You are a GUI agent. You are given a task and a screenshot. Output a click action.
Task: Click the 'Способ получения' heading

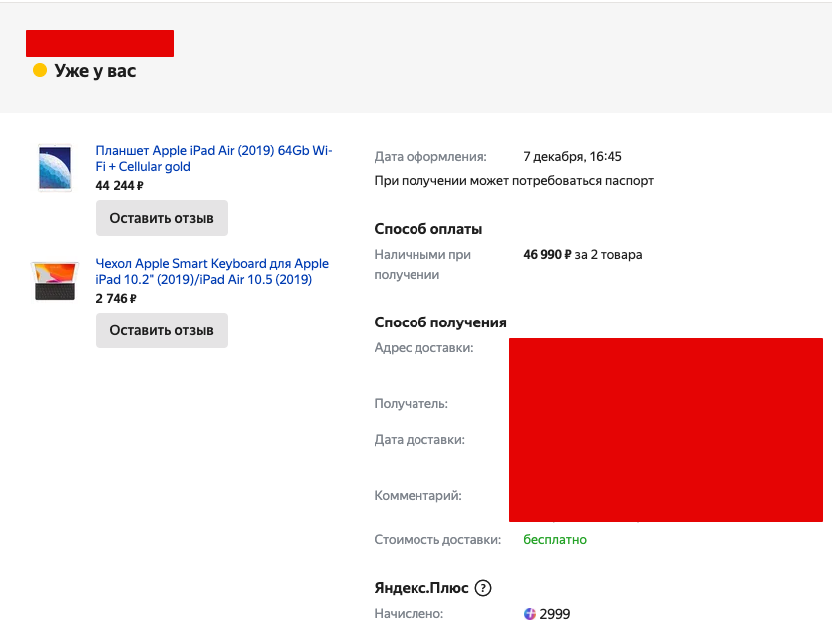click(x=440, y=322)
